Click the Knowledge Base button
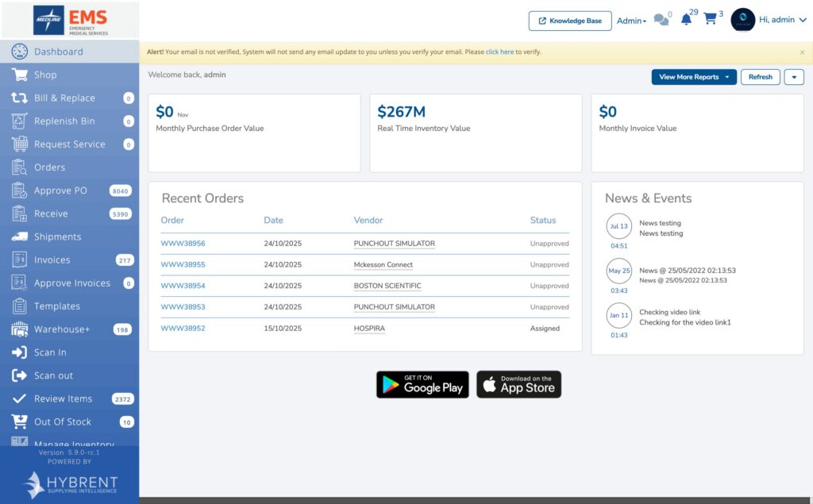The image size is (813, 504). click(570, 21)
